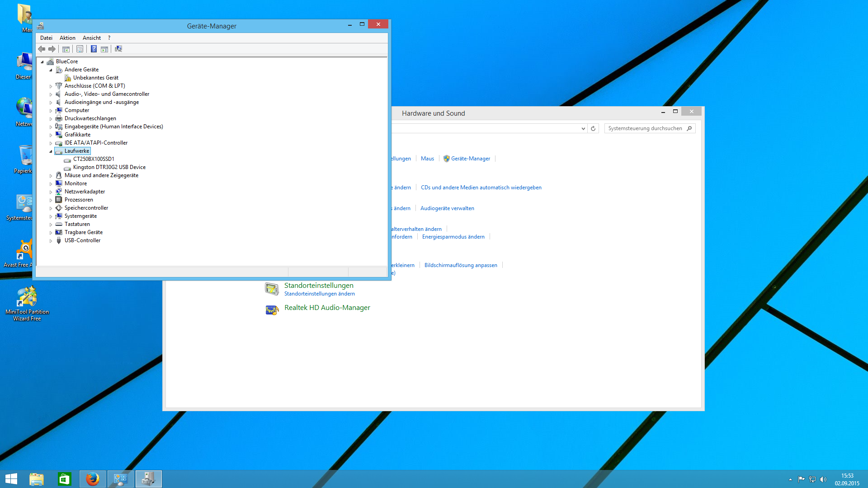Click the blue Help toolbar icon
This screenshot has height=488, width=868.
pyautogui.click(x=94, y=49)
